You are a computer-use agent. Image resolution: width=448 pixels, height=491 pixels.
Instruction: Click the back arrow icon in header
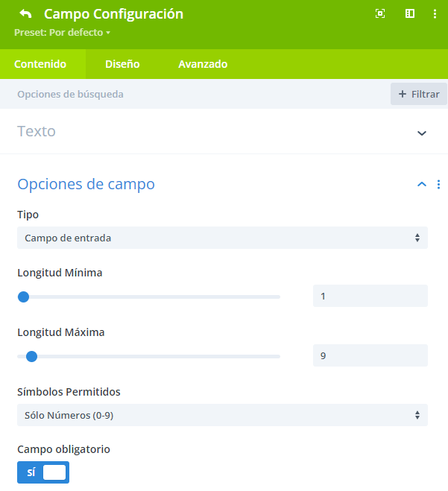point(25,13)
